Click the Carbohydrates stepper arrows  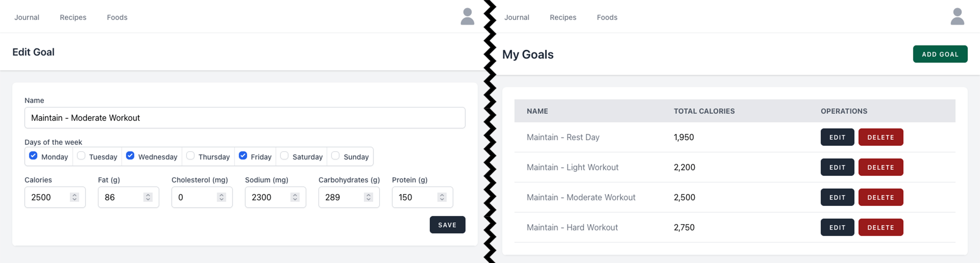368,197
